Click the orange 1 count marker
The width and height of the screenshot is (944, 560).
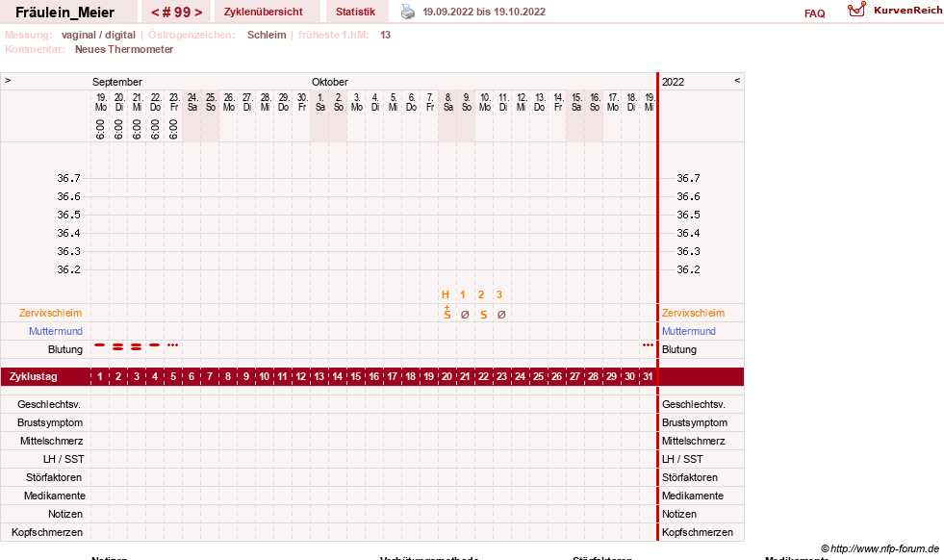463,294
